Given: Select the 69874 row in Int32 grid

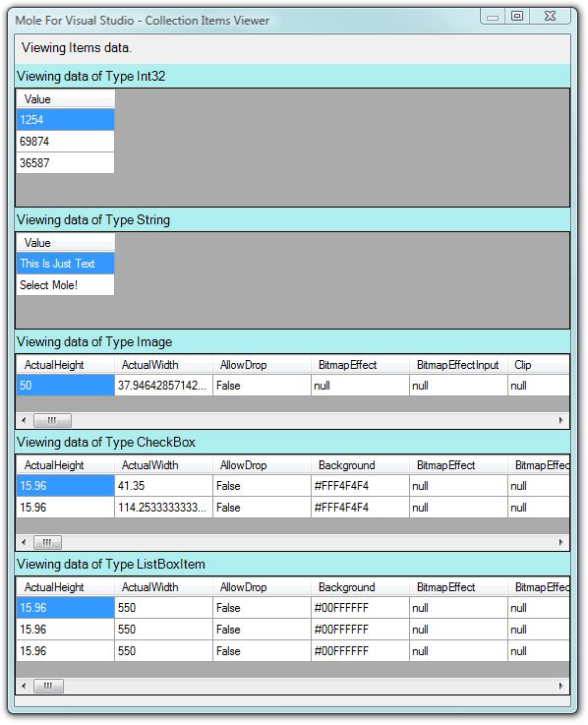Looking at the screenshot, I should [65, 142].
